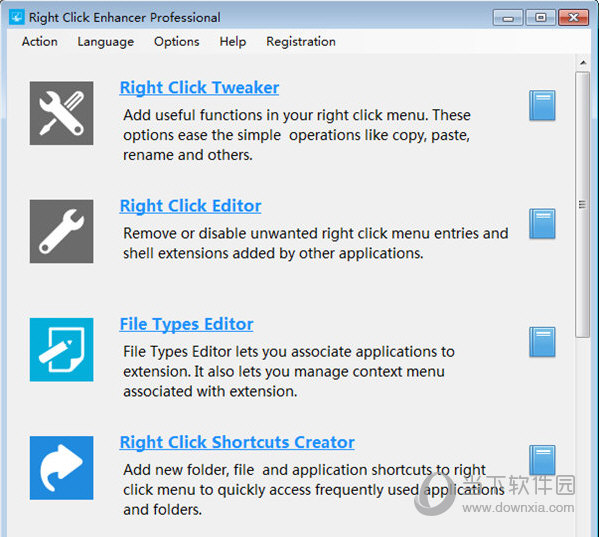Image resolution: width=599 pixels, height=537 pixels.
Task: Click the scrollbar up arrow
Action: pos(583,62)
